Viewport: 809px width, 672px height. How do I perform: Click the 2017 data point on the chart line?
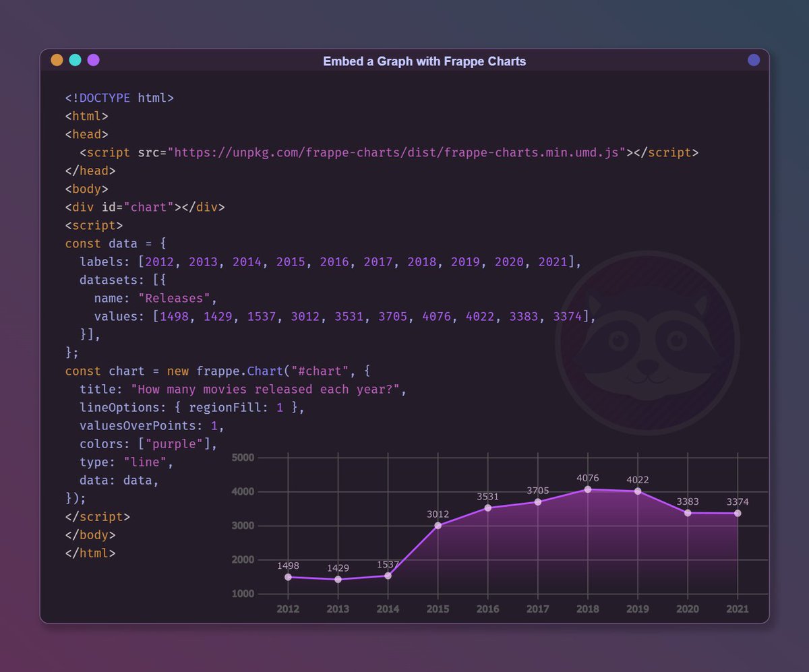(537, 502)
